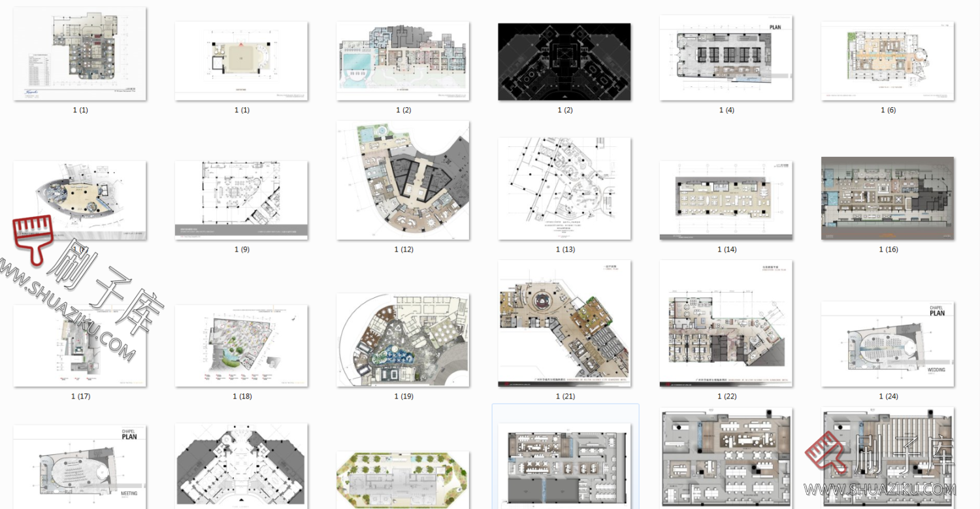Open the landscape plan thumbnail 1 (18)
Image resolution: width=980 pixels, height=509 pixels.
click(x=241, y=345)
